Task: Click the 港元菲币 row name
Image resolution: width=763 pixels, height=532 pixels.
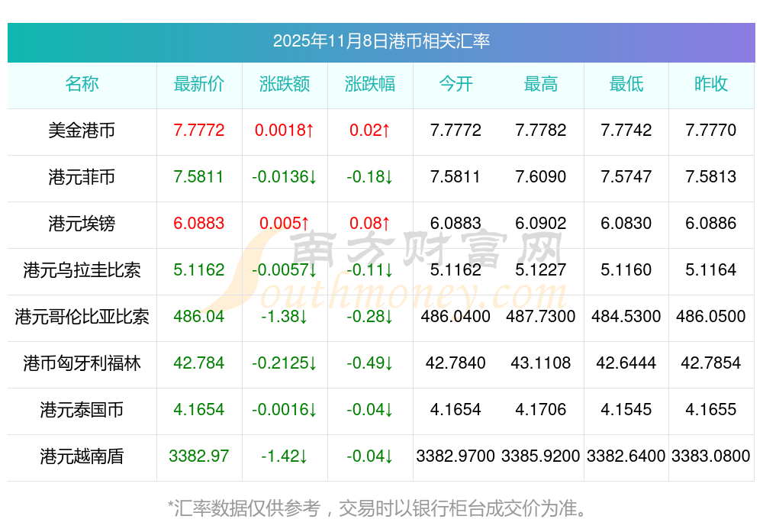Action: click(x=82, y=177)
